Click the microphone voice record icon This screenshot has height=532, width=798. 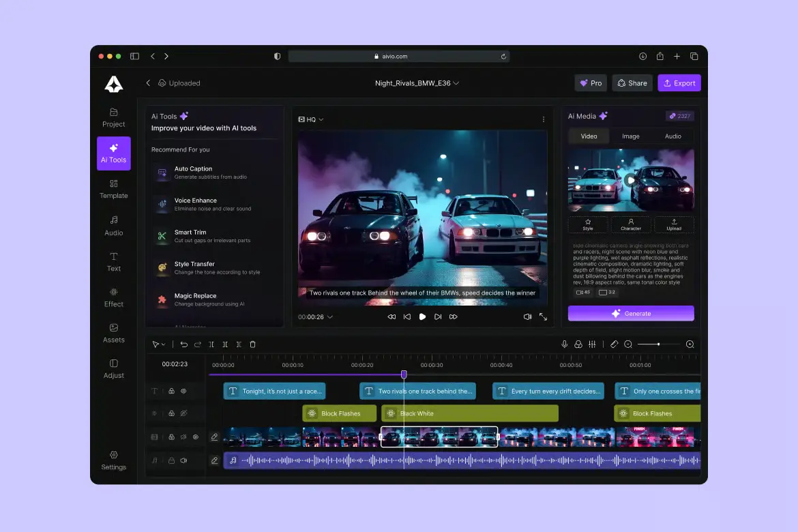pos(564,344)
